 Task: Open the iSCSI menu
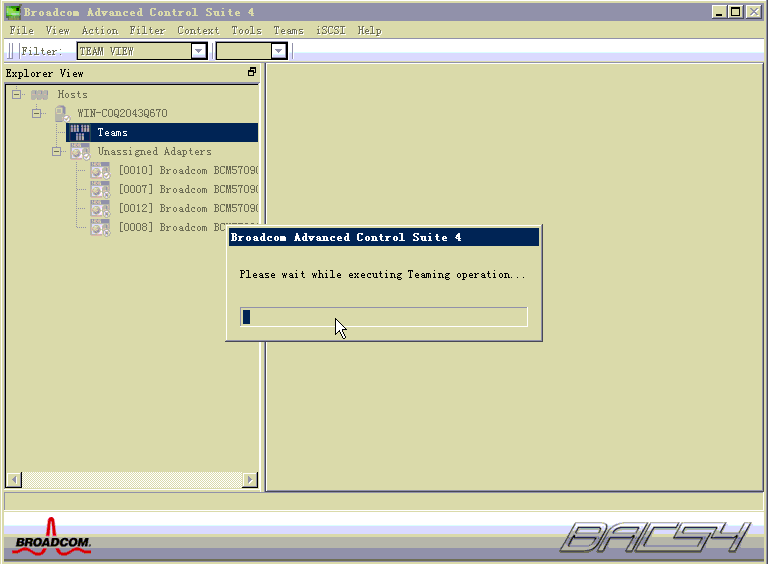pos(331,30)
